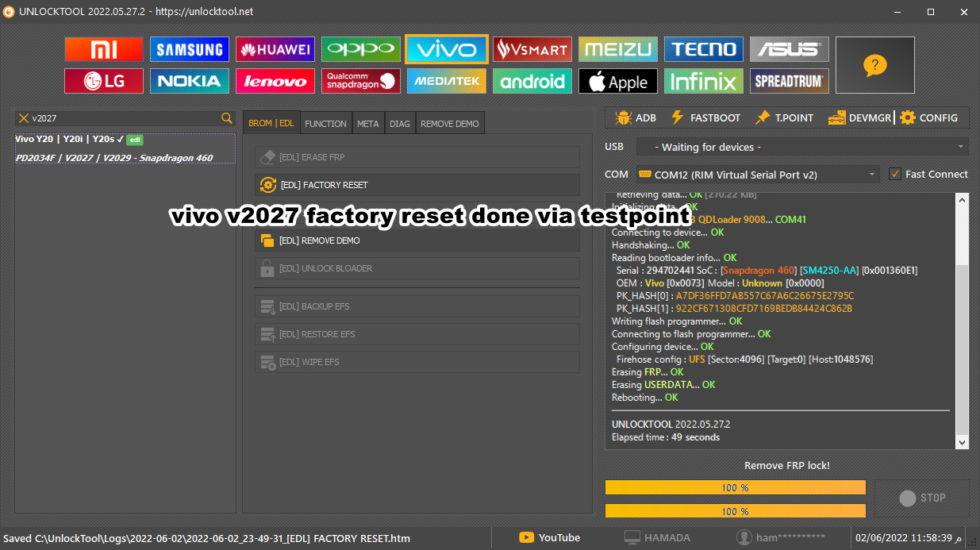Choose the Huawei brand tile
The width and height of the screenshot is (980, 550).
point(275,49)
